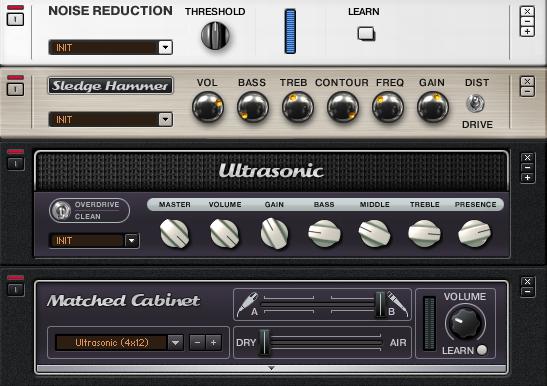The width and height of the screenshot is (547, 386).
Task: Click the Sledge Hammer GAIN knob
Action: point(433,107)
